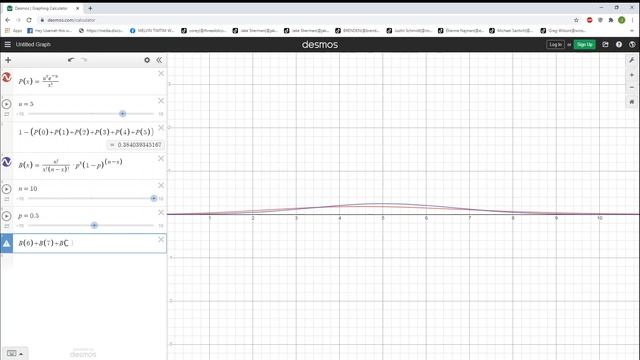Redo the last undone edit
The image size is (640, 360).
84,60
